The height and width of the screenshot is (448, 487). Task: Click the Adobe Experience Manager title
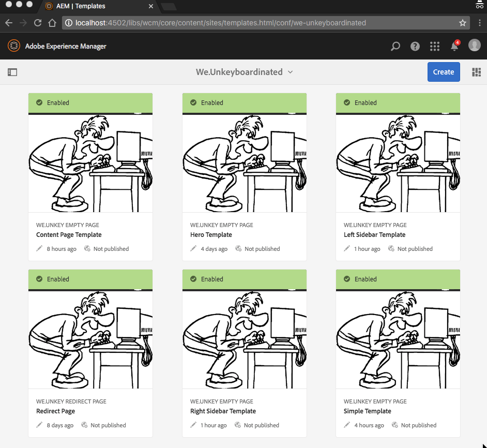(66, 47)
